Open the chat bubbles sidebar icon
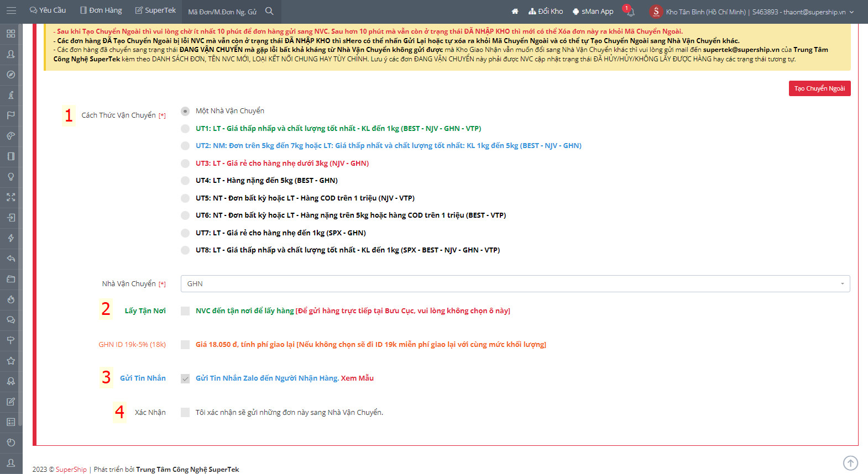868x474 pixels. coord(11,320)
